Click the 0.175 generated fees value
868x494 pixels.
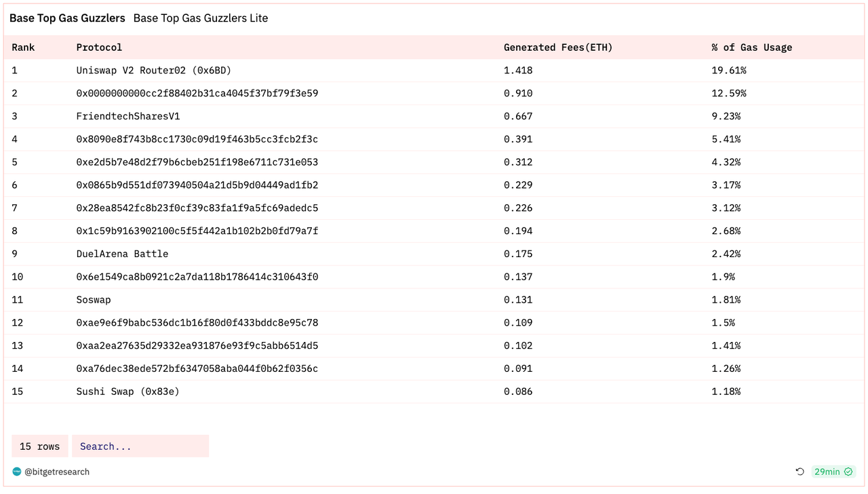(x=518, y=254)
